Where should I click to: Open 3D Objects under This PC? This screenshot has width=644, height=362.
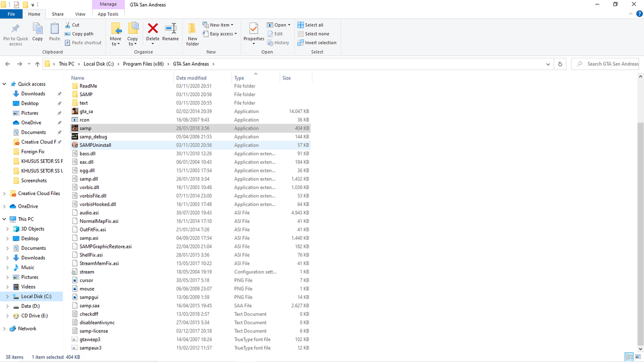tap(33, 229)
